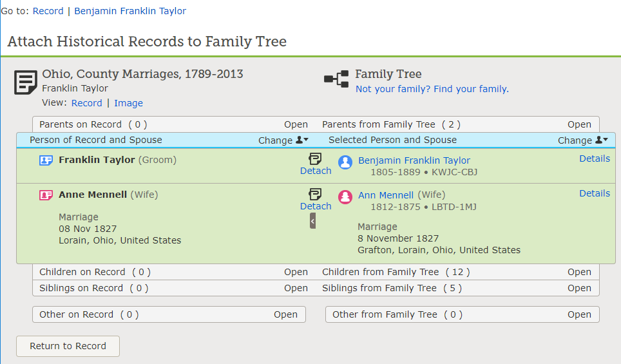The width and height of the screenshot is (621, 364).
Task: Expand Parents from Family Tree section
Action: (579, 124)
